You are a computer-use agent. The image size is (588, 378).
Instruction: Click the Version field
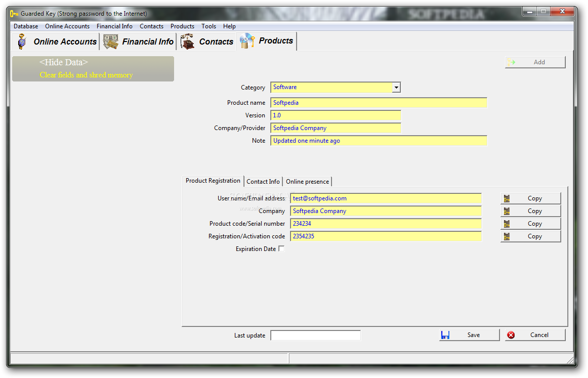coord(335,115)
